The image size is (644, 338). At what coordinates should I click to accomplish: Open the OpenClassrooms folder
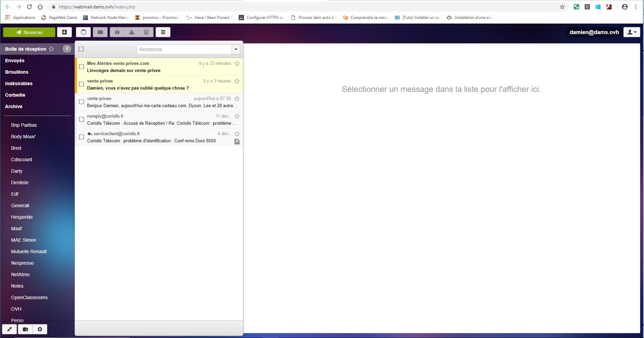click(x=29, y=297)
